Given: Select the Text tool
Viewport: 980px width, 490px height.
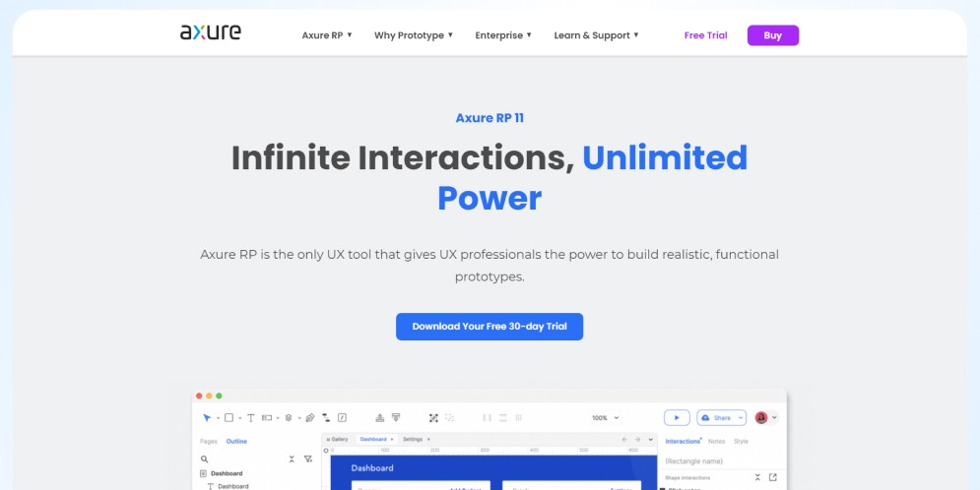Looking at the screenshot, I should click(250, 418).
